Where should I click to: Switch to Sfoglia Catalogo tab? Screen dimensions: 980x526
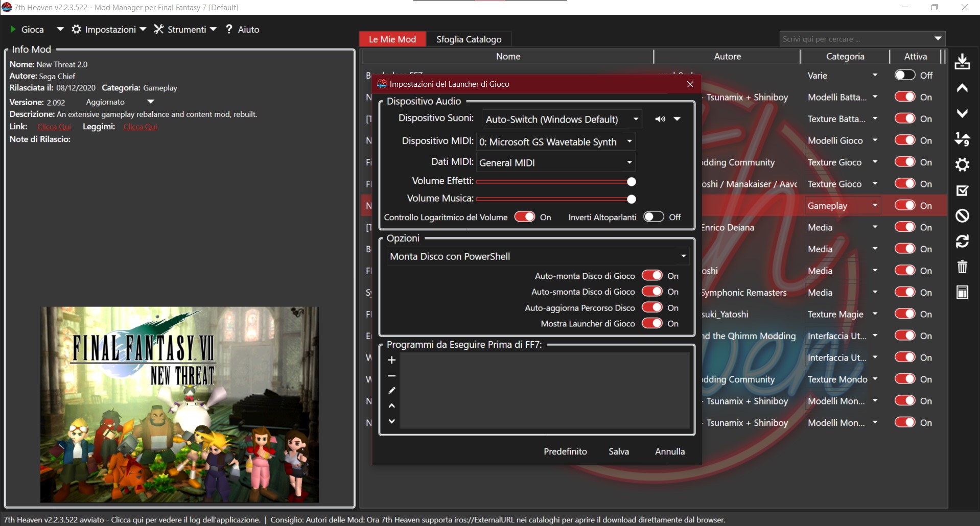point(469,39)
